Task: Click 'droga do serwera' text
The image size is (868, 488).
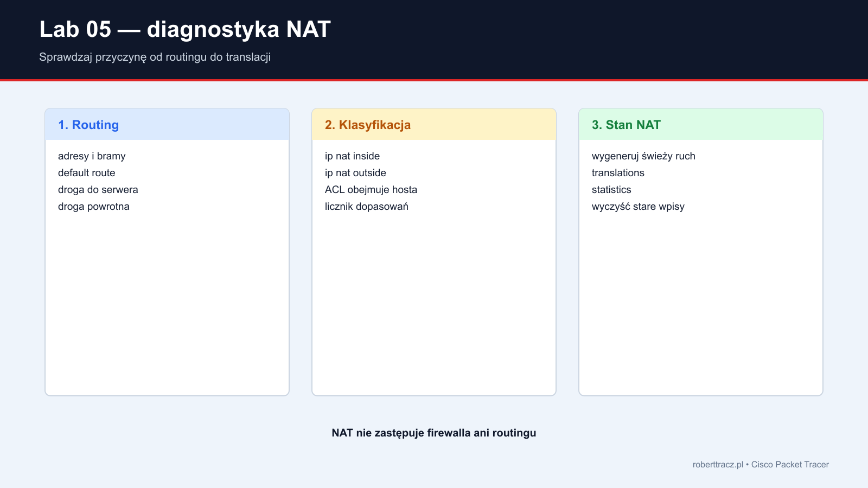Action: pyautogui.click(x=98, y=190)
